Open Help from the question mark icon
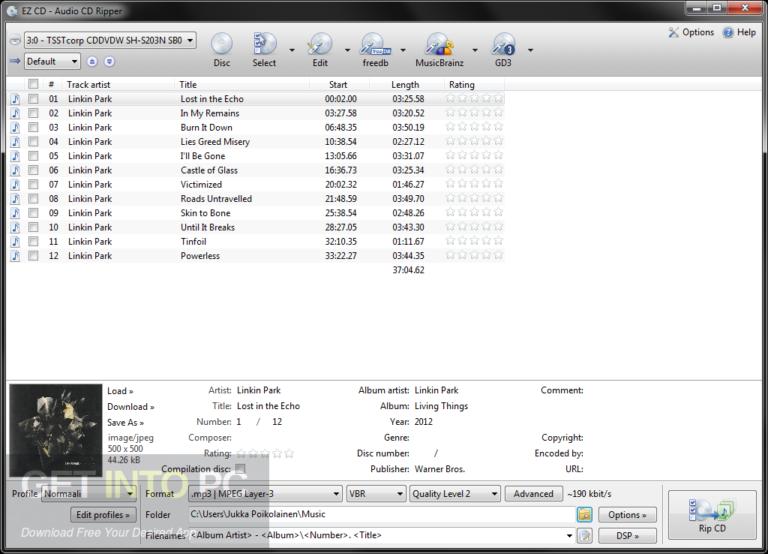This screenshot has height=554, width=768. click(x=728, y=32)
